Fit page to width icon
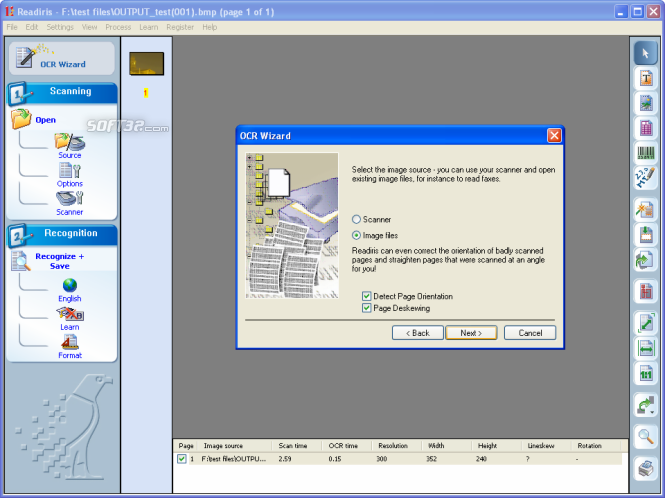665x498 pixels. tap(645, 349)
